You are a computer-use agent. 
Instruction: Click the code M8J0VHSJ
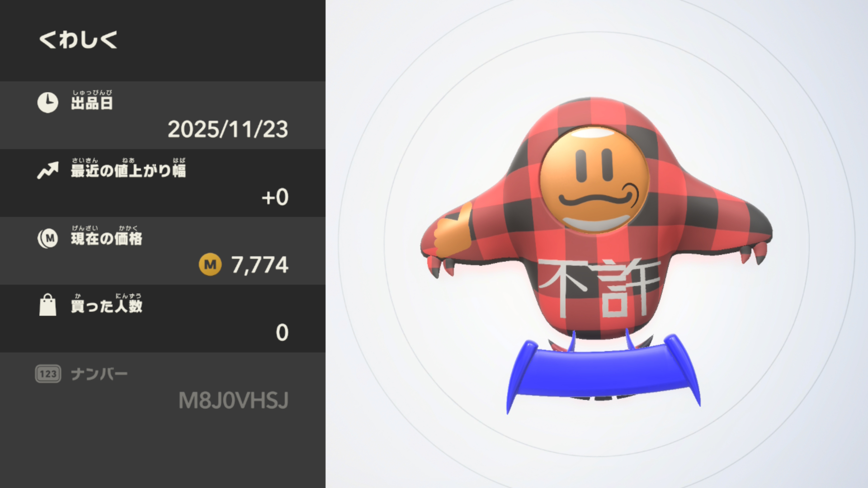click(x=233, y=400)
